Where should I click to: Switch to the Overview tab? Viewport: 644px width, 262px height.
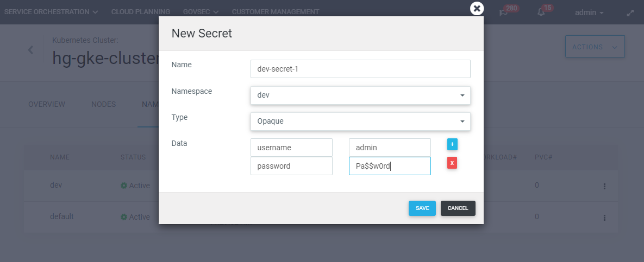pos(47,104)
